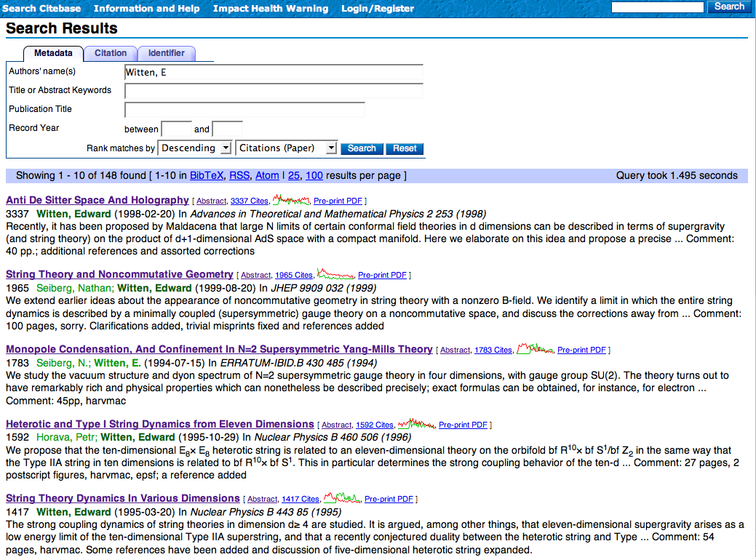Click the top-right quick search box

click(658, 7)
